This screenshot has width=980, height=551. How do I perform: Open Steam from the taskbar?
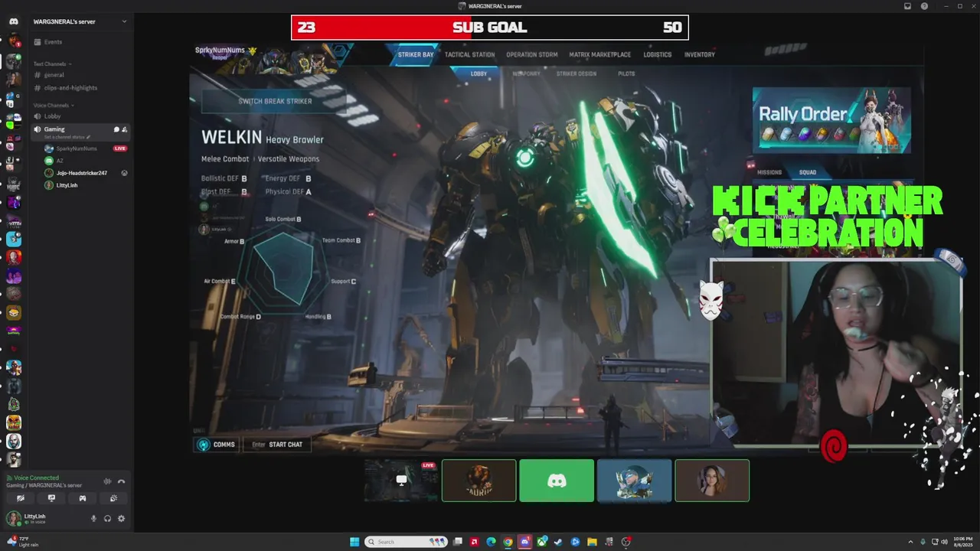click(558, 542)
